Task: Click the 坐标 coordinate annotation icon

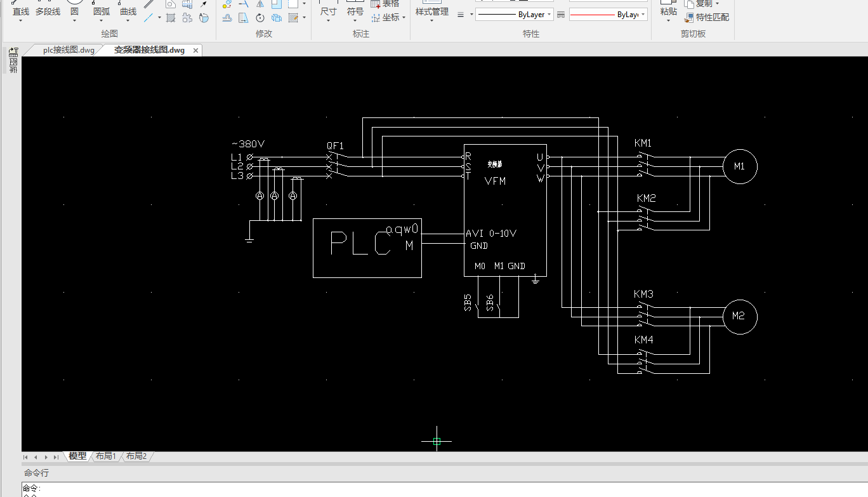Action: pyautogui.click(x=376, y=18)
